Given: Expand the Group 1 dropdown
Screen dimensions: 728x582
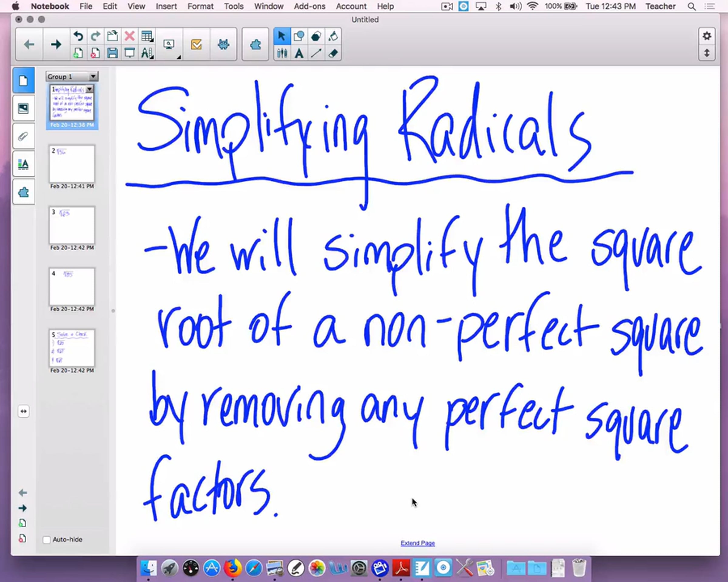Looking at the screenshot, I should pyautogui.click(x=93, y=77).
